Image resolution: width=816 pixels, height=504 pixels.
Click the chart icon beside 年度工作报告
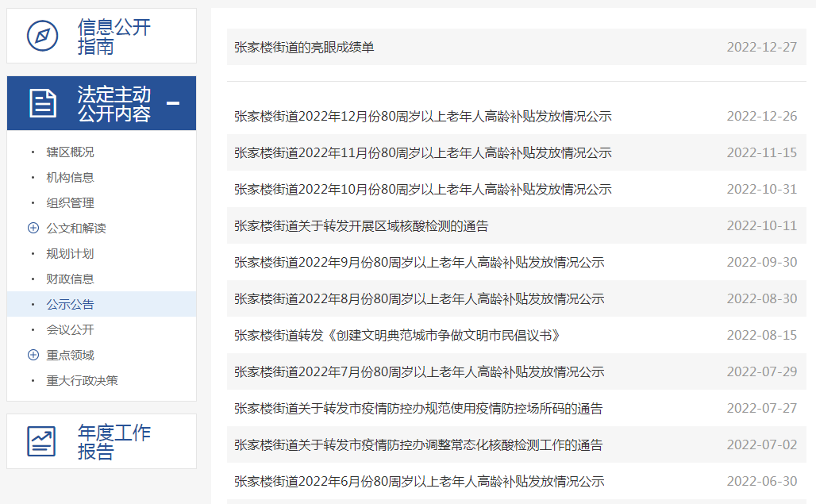pyautogui.click(x=41, y=441)
